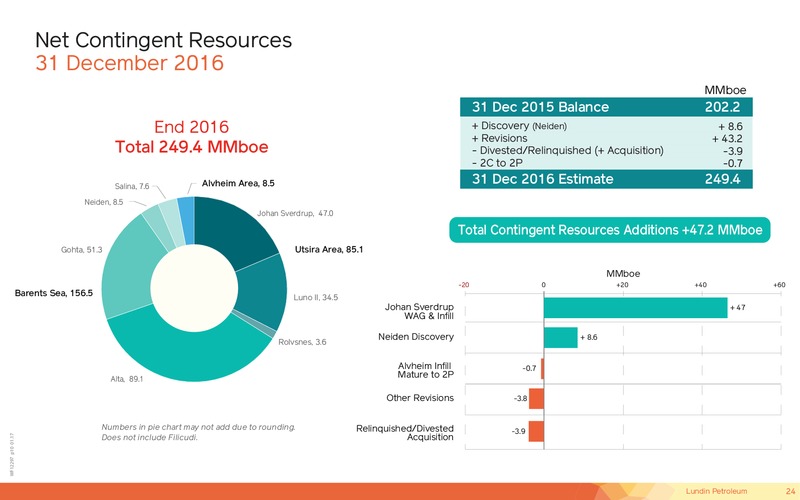Click the 'Luno II, 34.5' label
The image size is (800, 500).
click(x=315, y=297)
